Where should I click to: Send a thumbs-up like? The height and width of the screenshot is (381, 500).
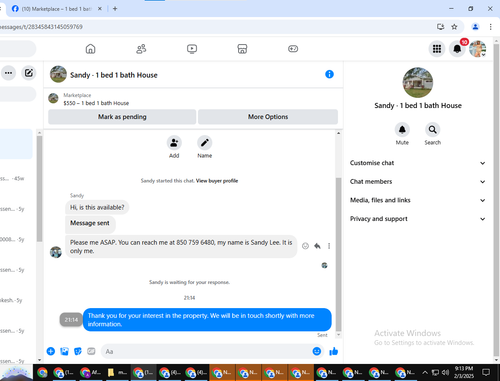[x=334, y=351]
